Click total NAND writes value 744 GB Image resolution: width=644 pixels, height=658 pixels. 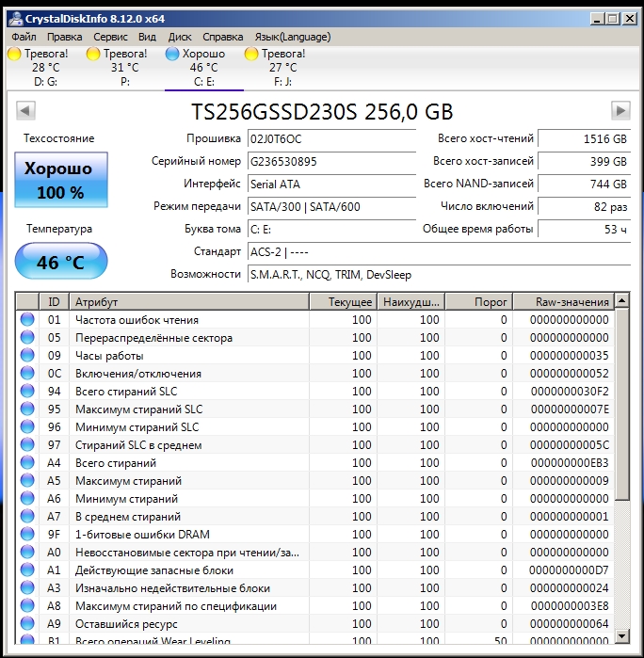tap(584, 185)
